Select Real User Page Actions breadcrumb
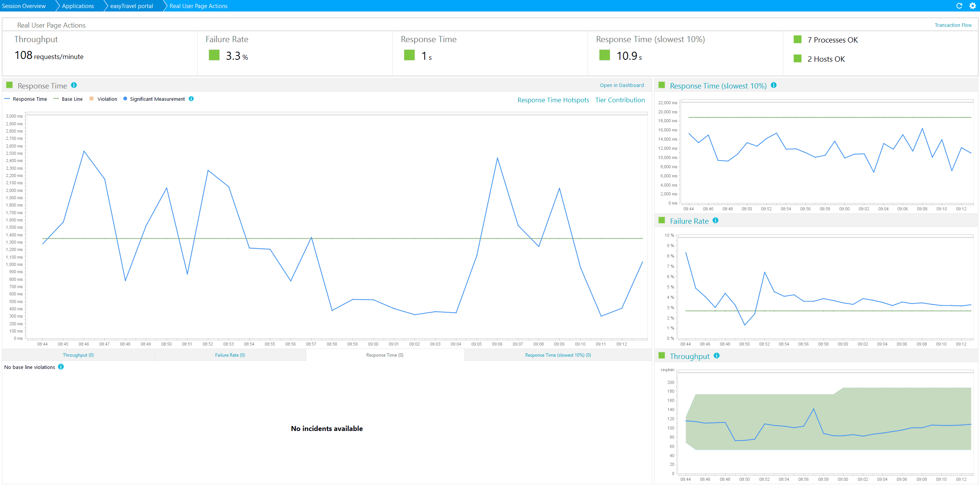This screenshot has height=485, width=980. (x=198, y=6)
